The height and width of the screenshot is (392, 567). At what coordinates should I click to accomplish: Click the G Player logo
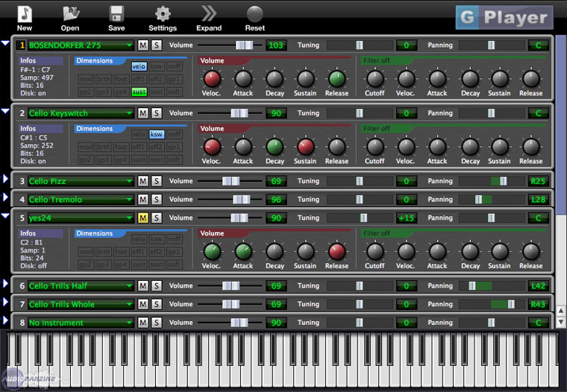(504, 17)
